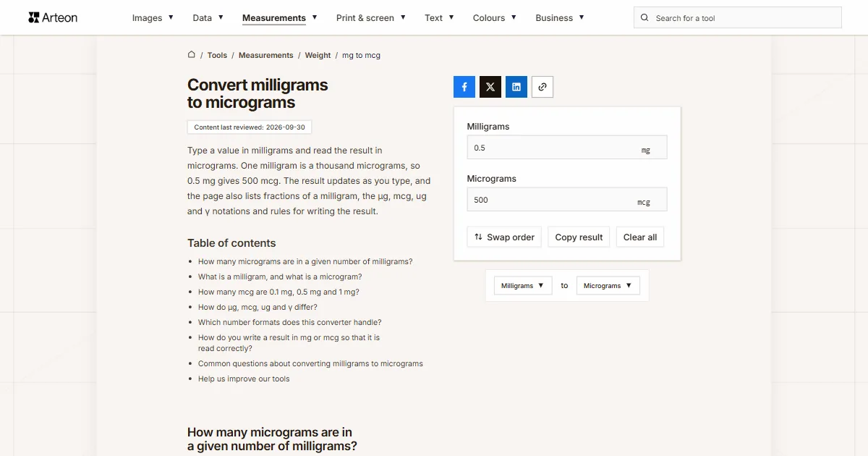Click the 'Table of contents' heading
The width and height of the screenshot is (868, 456).
(231, 243)
